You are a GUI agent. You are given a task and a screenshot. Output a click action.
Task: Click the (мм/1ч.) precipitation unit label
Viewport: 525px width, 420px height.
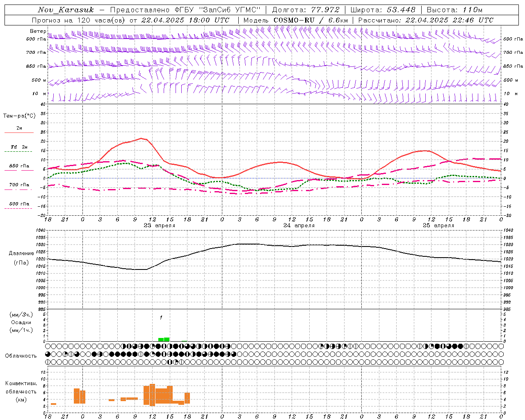[21, 330]
